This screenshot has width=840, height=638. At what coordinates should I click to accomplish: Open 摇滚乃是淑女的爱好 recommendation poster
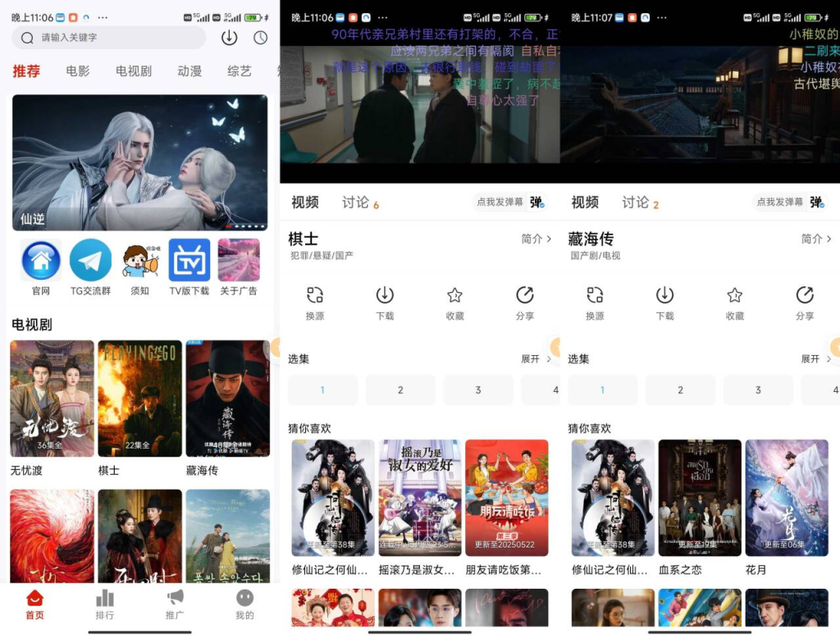[x=420, y=498]
